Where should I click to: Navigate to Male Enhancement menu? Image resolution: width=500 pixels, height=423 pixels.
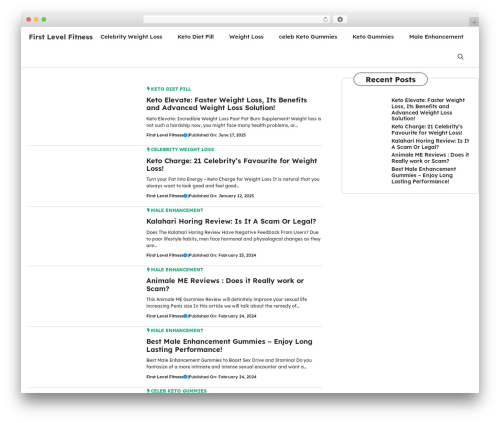436,37
